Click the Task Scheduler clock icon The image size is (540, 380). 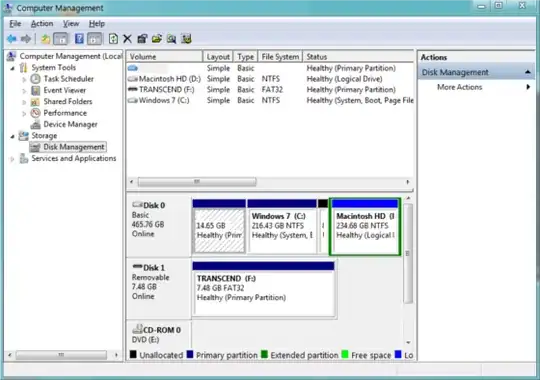pyautogui.click(x=35, y=79)
